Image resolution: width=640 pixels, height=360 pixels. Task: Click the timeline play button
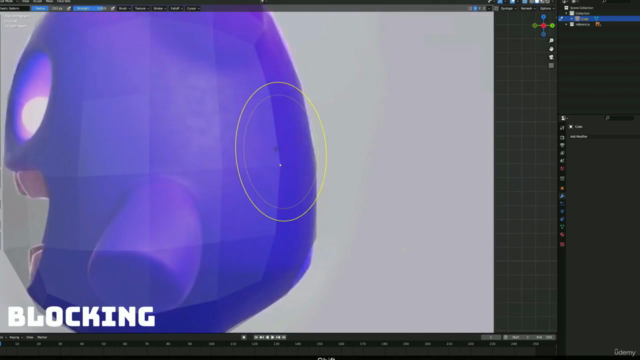coord(273,337)
